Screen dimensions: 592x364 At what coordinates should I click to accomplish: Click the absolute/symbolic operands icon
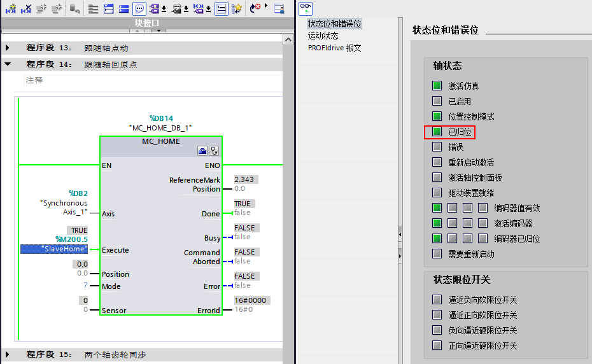pyautogui.click(x=154, y=9)
